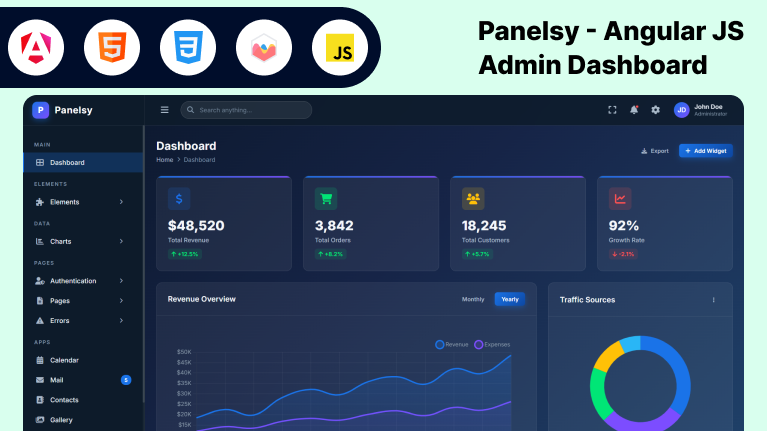This screenshot has height=431, width=767.
Task: Click the Chart.js hexagon logo icon
Action: 264,47
